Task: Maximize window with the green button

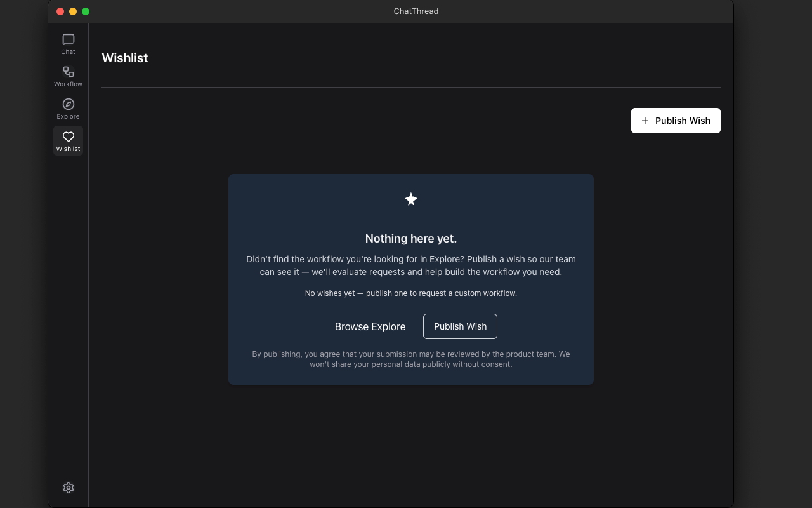Action: (x=86, y=11)
